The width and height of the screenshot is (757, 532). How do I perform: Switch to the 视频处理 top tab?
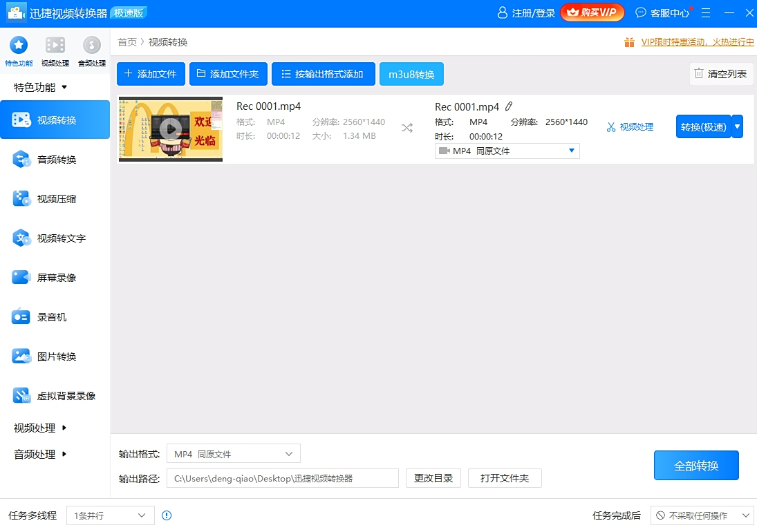(55, 50)
